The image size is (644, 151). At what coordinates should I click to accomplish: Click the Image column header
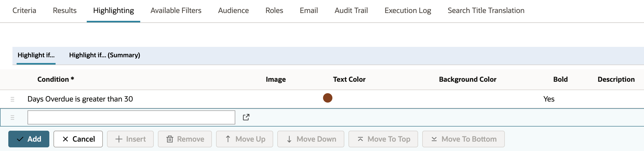[x=276, y=79]
